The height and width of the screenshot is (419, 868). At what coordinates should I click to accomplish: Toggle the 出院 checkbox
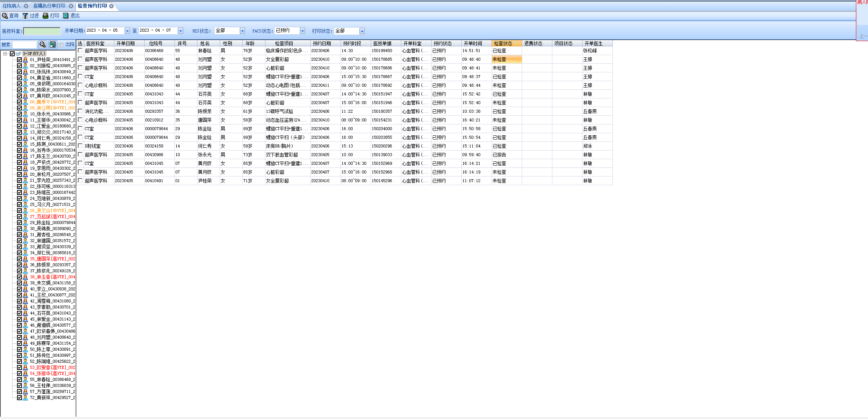62,45
